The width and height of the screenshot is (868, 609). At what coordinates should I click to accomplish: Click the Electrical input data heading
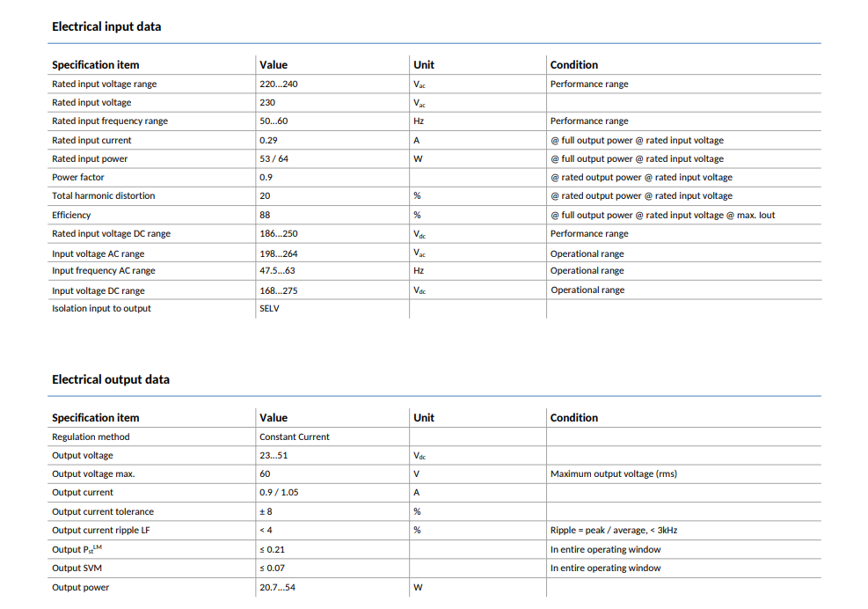(x=106, y=26)
